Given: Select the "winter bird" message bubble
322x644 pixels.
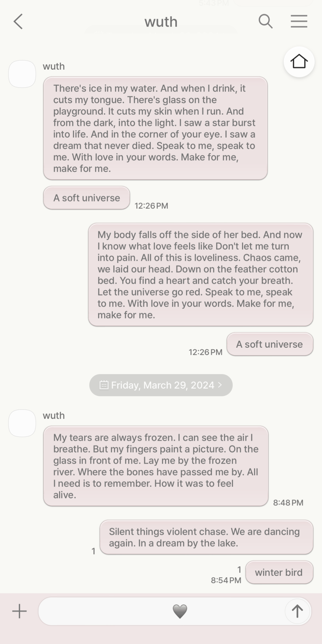Looking at the screenshot, I should click(279, 572).
